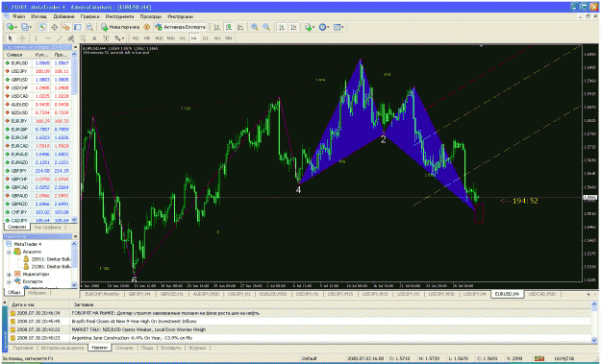Open the Изглед menu
601x364 pixels.
point(38,16)
